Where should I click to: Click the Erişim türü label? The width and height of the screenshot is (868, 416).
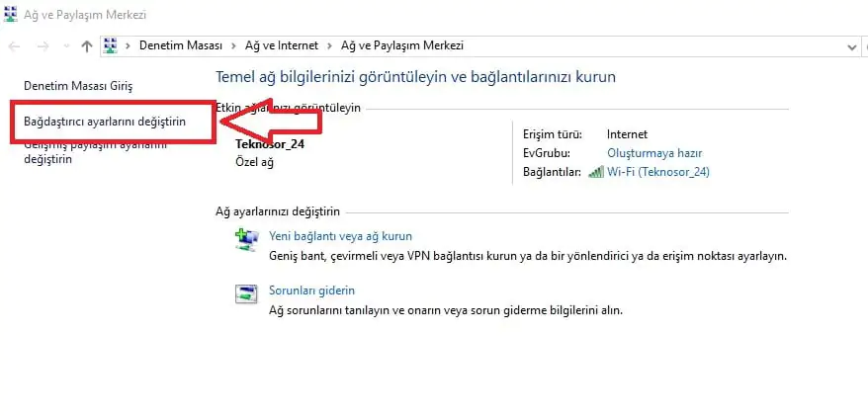(553, 134)
